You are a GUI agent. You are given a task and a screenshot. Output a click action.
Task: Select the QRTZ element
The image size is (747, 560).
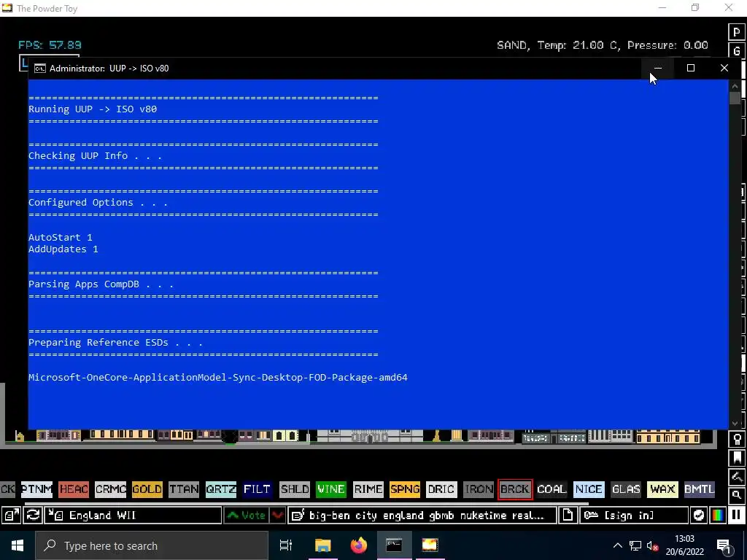coord(221,489)
